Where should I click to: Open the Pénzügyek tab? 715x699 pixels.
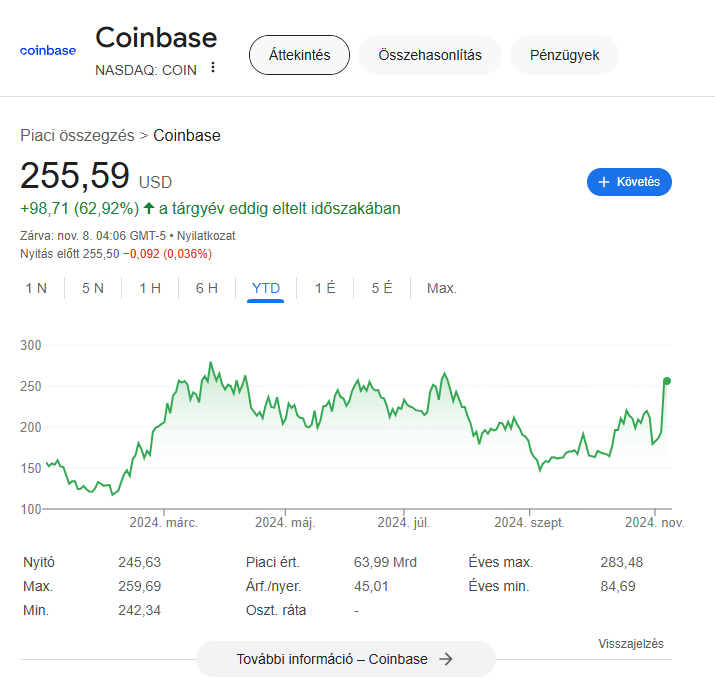564,55
